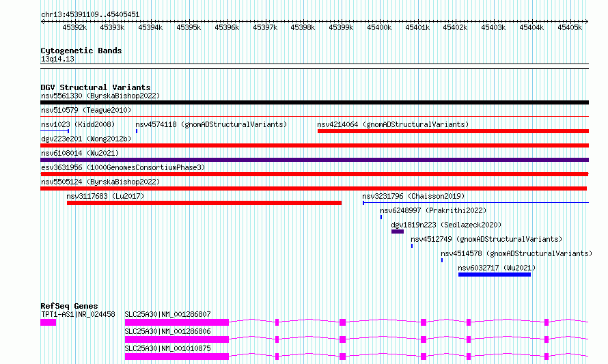
Task: Select the nsv510579 (Teague2010) variant label
Action: [x=85, y=110]
